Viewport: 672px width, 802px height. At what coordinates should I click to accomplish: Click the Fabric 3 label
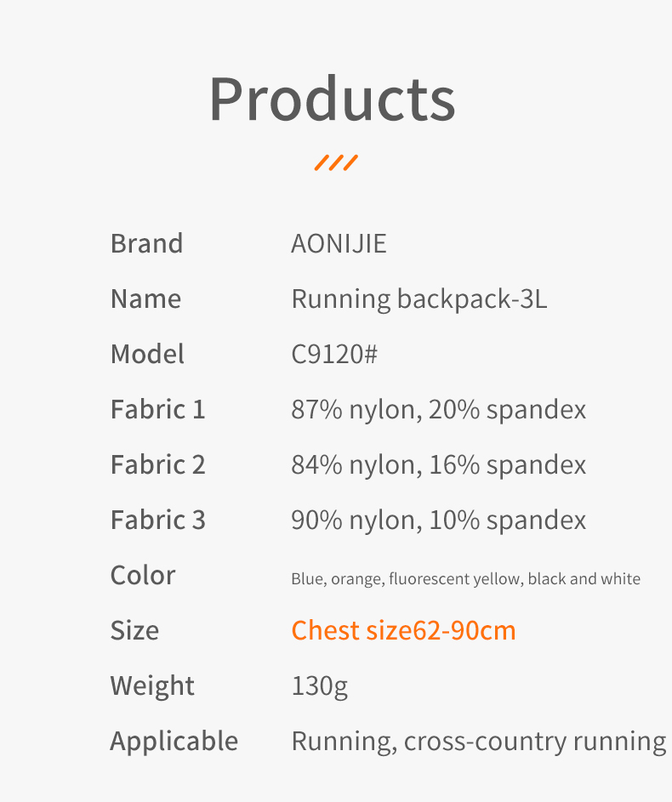[157, 520]
